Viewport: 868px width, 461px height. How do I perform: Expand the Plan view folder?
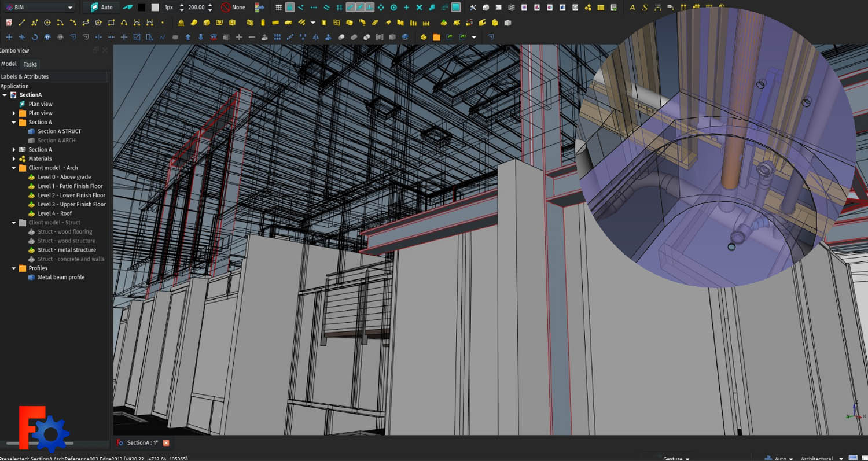[x=14, y=113]
